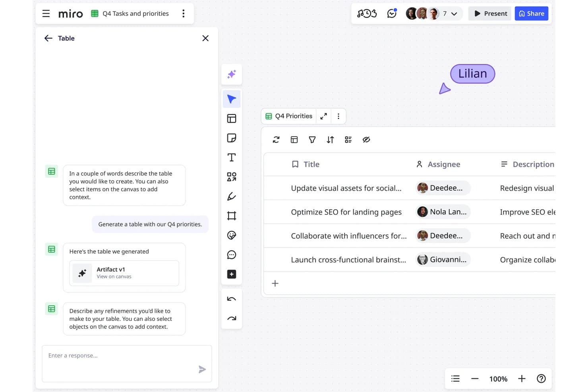Click the Share button
588x392 pixels.
point(532,14)
